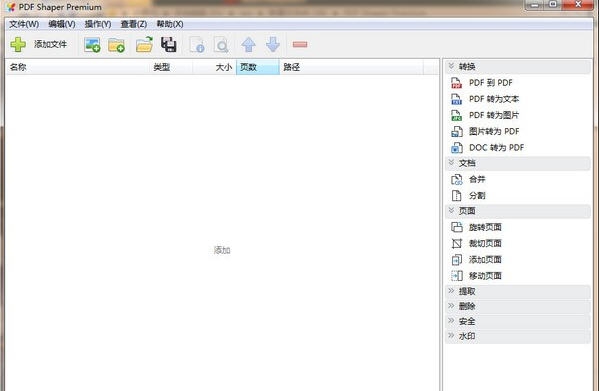Move the file up with the up arrow icon
The image size is (600, 391).
tap(248, 45)
